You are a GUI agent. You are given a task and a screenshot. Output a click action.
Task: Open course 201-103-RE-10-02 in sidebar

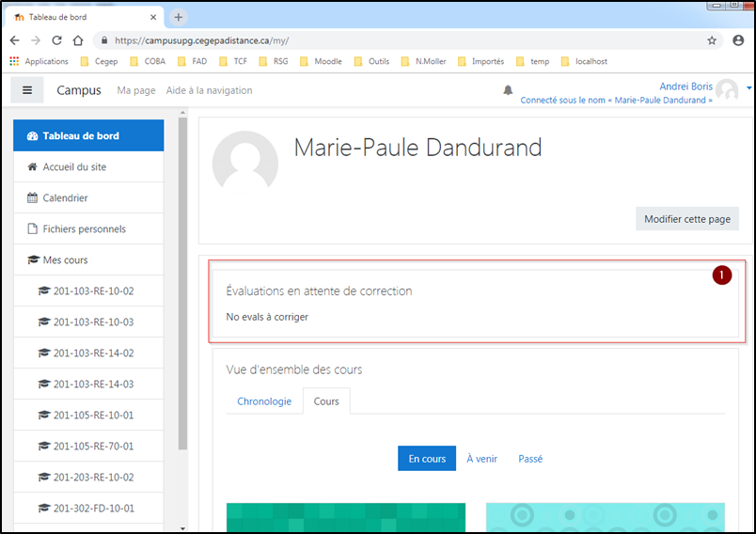point(93,291)
